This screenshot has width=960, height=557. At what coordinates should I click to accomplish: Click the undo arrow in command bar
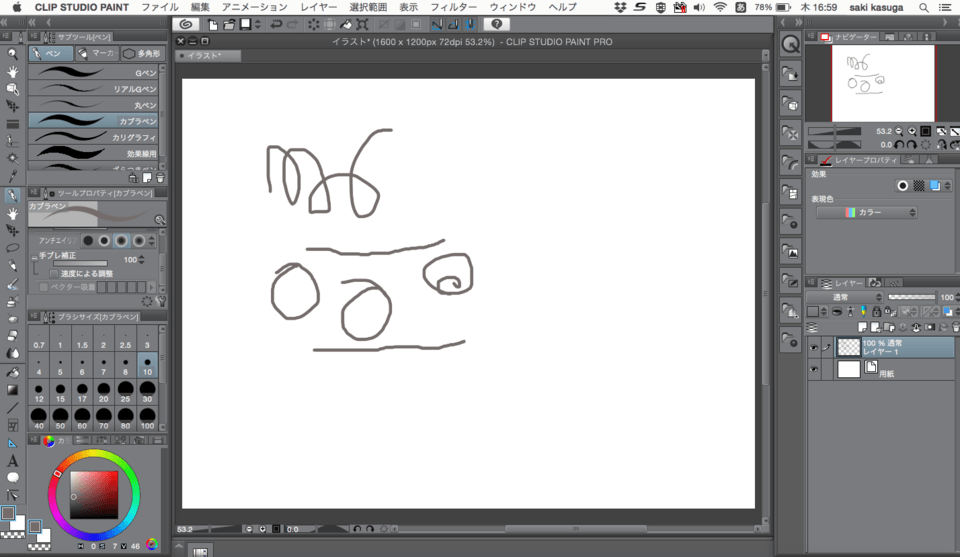tap(276, 24)
